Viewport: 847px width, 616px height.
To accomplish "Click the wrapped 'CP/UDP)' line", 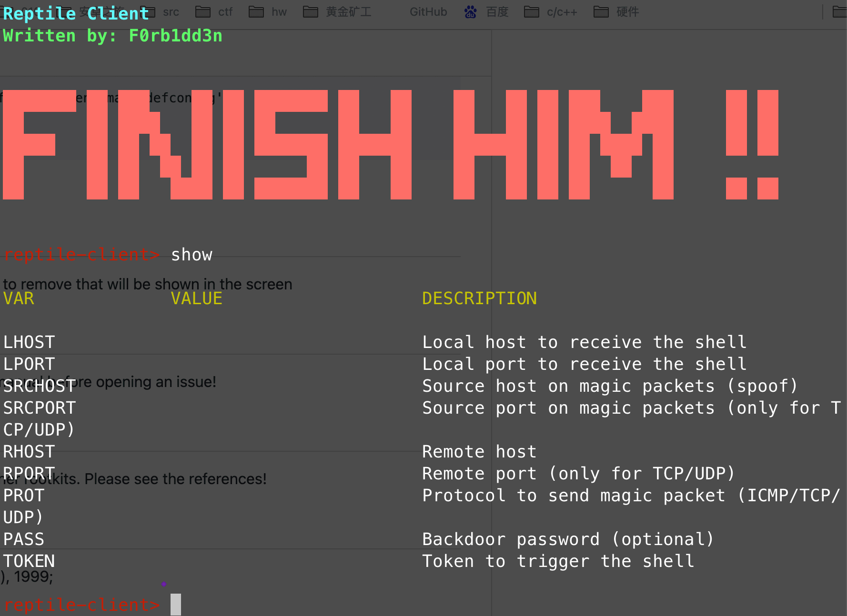I will 39,430.
